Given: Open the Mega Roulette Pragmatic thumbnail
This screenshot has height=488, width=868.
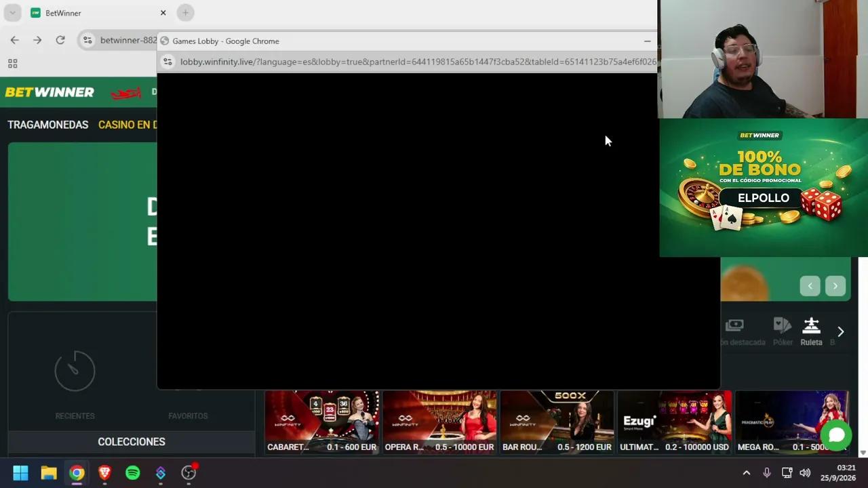Looking at the screenshot, I should point(791,422).
